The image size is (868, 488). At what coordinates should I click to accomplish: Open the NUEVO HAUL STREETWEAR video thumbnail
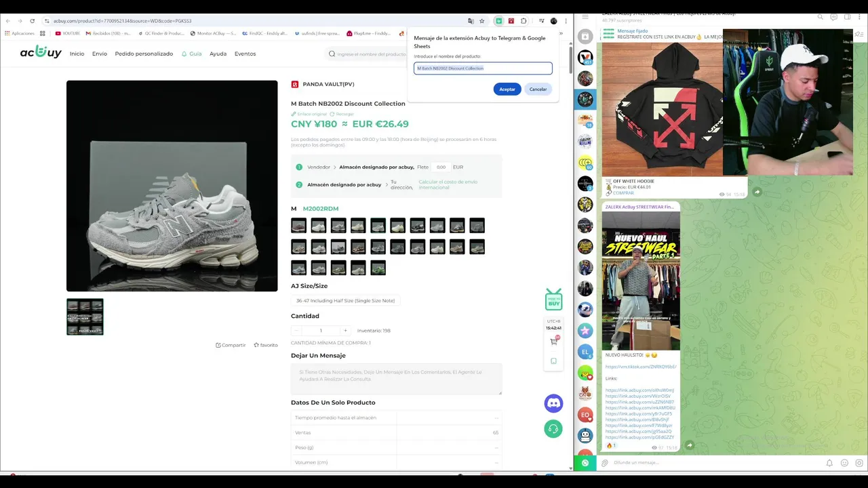coord(641,280)
